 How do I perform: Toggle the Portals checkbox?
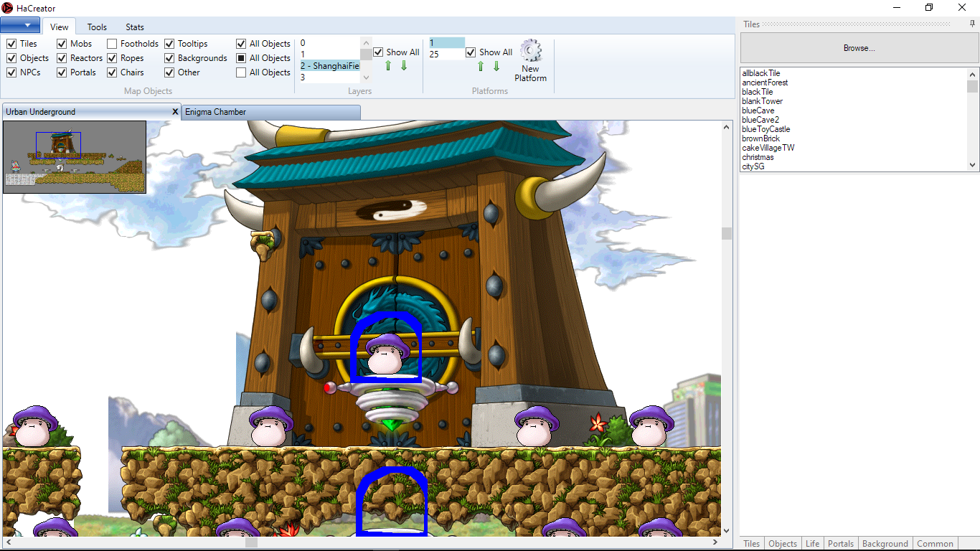point(62,72)
